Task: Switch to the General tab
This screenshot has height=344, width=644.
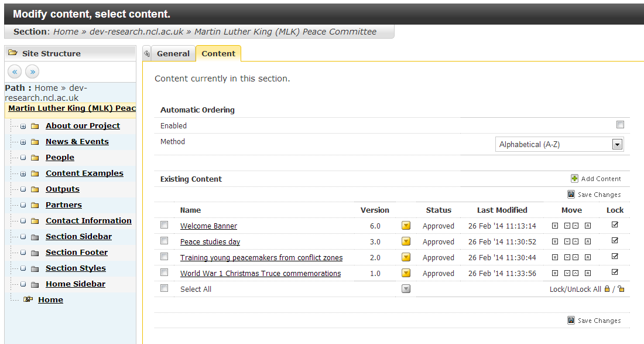Action: (x=173, y=53)
